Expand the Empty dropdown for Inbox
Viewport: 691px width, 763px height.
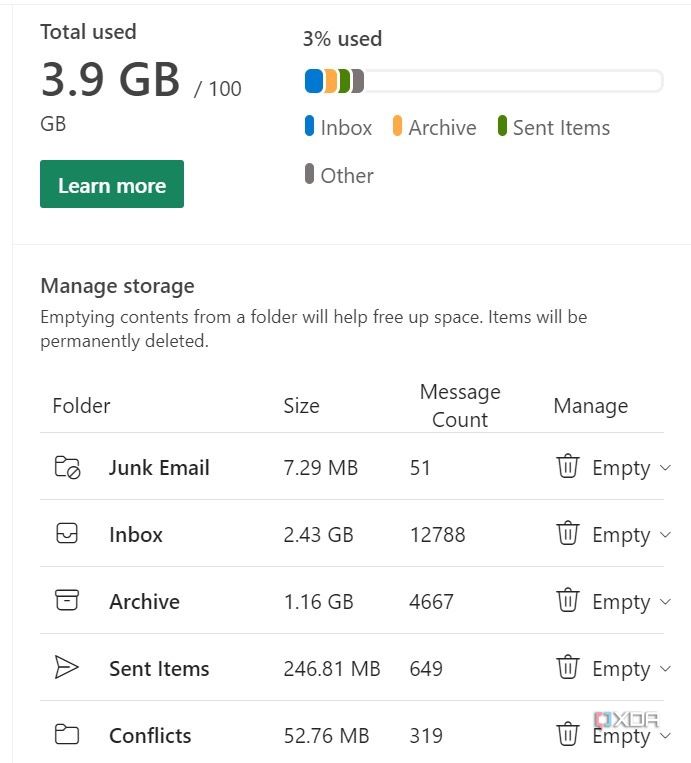pyautogui.click(x=666, y=535)
